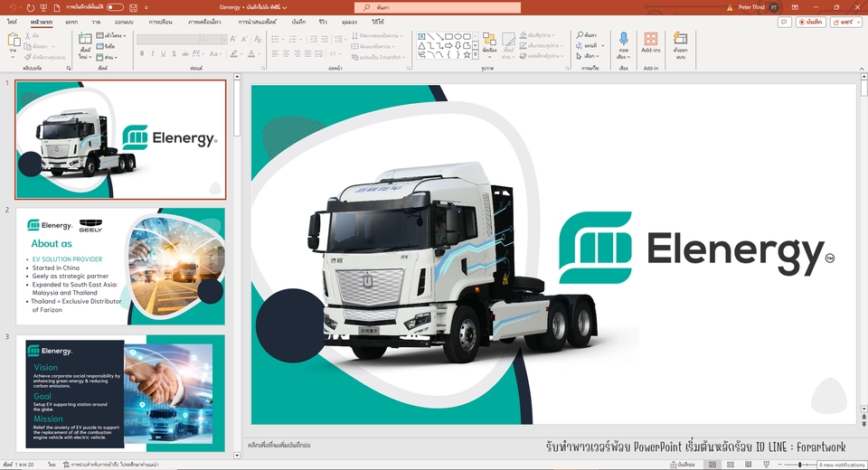Select the Triangle shape in shapes gallery
Image resolution: width=868 pixels, height=470 pixels.
coord(421,45)
